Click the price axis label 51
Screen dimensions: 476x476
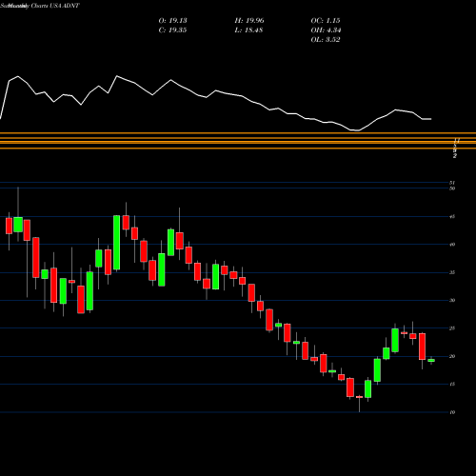click(452, 183)
